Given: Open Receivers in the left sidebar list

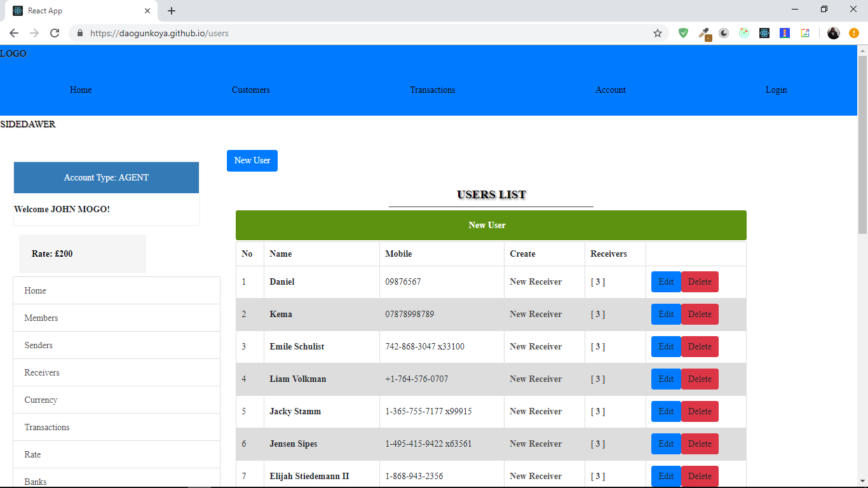Looking at the screenshot, I should coord(42,372).
